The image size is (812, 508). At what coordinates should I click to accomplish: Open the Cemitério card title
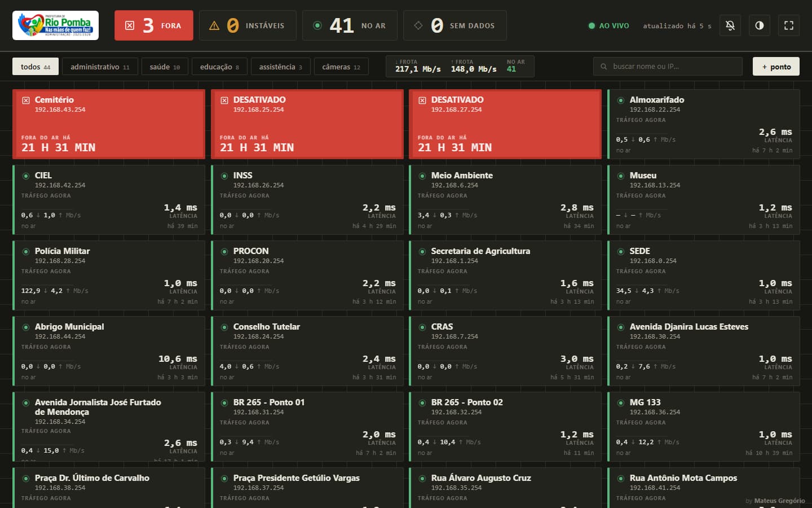pyautogui.click(x=54, y=100)
